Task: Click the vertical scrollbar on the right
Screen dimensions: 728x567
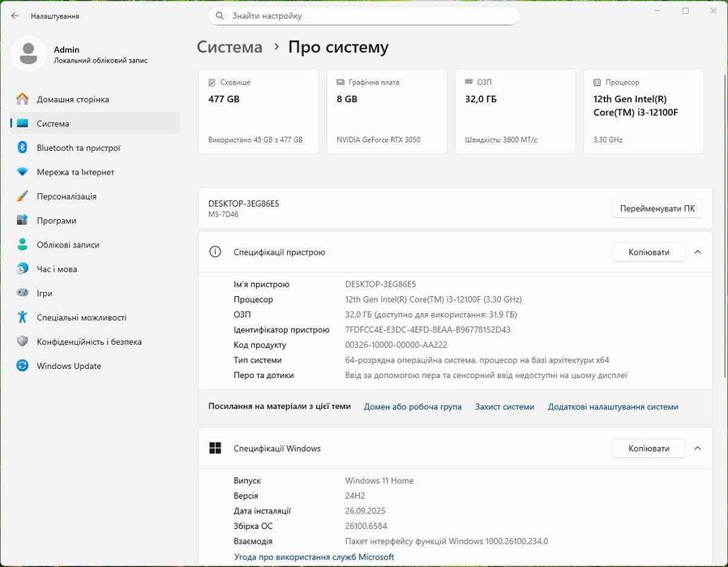Action: click(724, 227)
